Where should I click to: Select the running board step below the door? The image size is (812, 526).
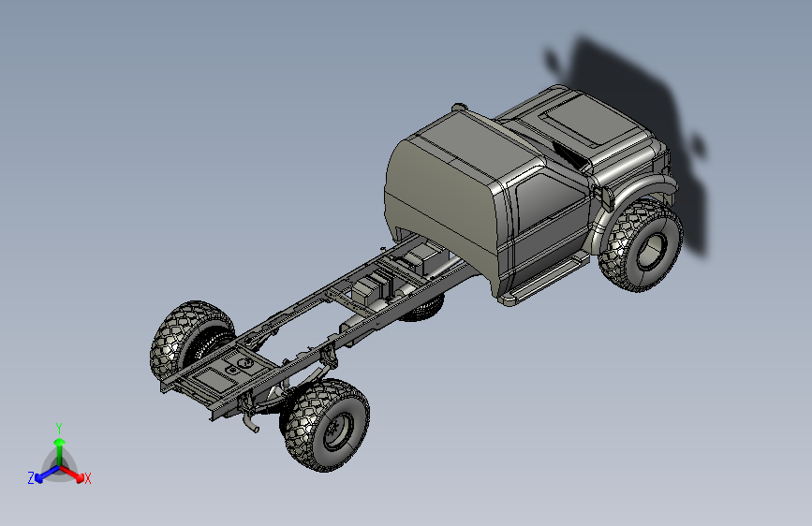(x=545, y=281)
